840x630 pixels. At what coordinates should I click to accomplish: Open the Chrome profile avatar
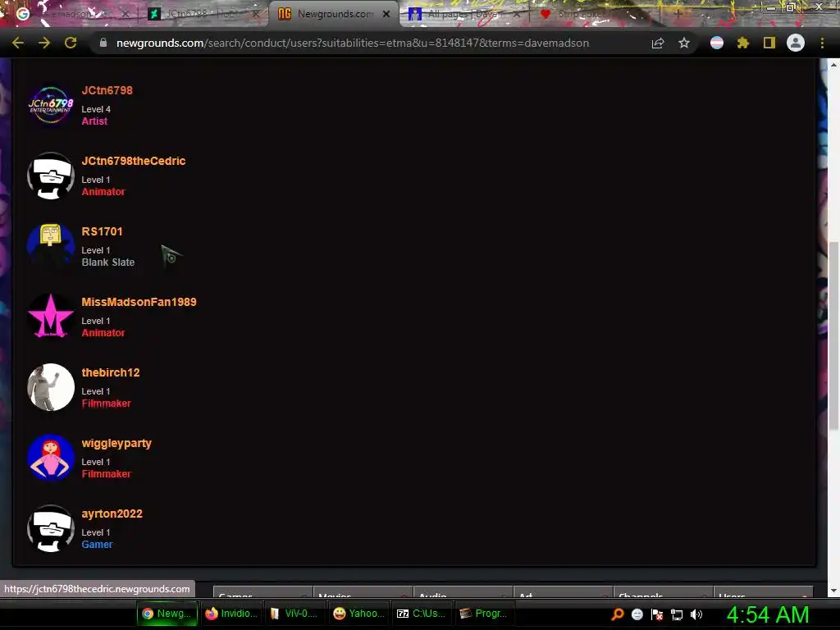click(x=796, y=43)
